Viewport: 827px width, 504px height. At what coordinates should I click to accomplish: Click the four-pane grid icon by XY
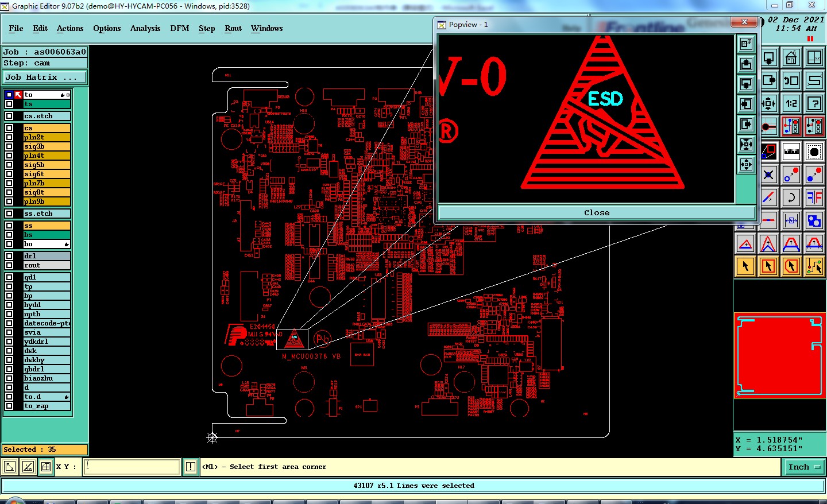(46, 467)
